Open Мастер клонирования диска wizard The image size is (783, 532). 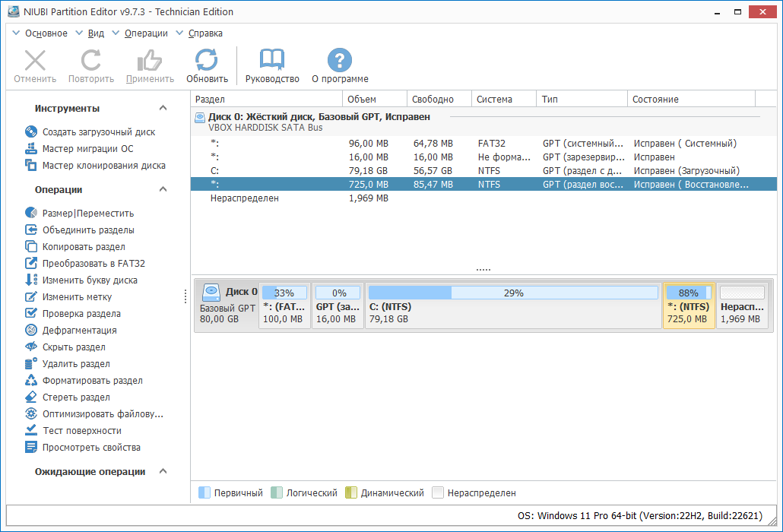coord(103,166)
